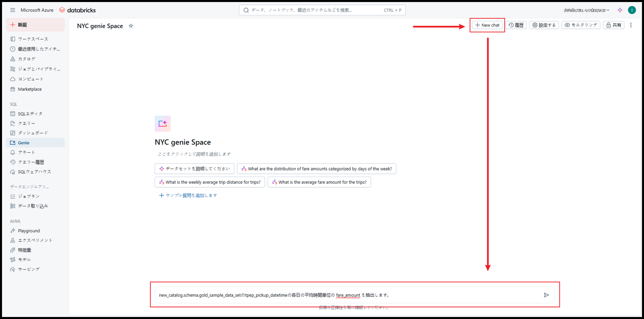Open the kebab more-options menu
The image size is (644, 319).
[631, 25]
